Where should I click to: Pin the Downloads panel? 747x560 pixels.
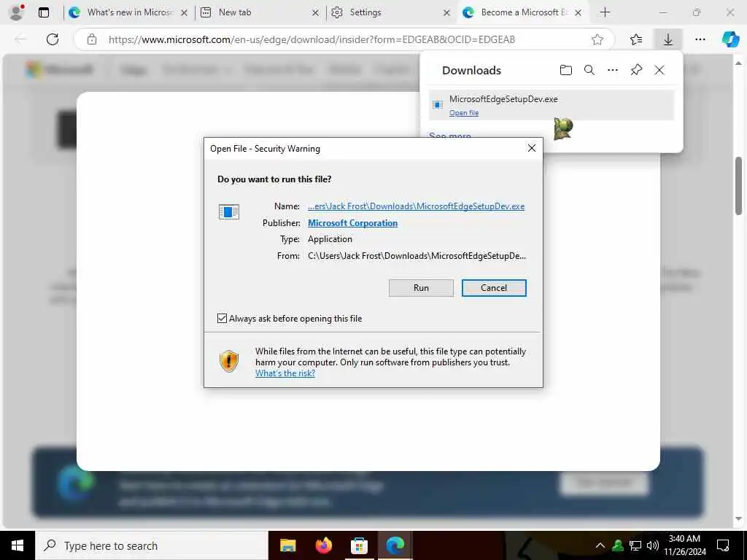pyautogui.click(x=636, y=71)
